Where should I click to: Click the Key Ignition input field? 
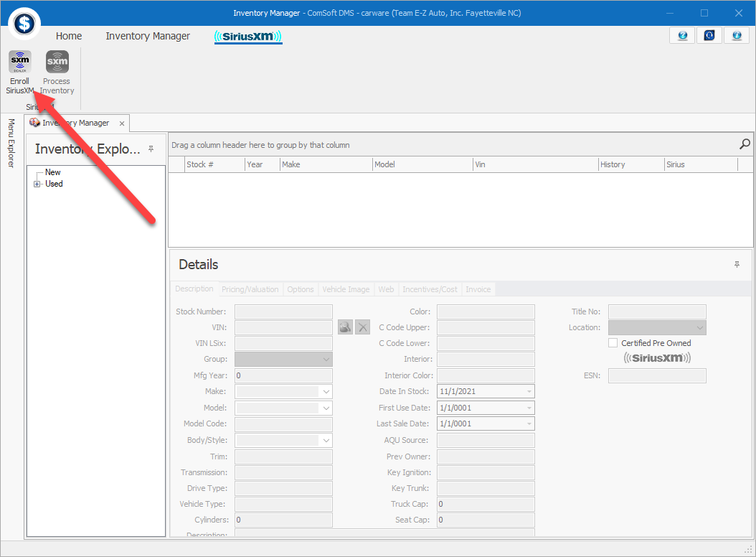click(486, 472)
